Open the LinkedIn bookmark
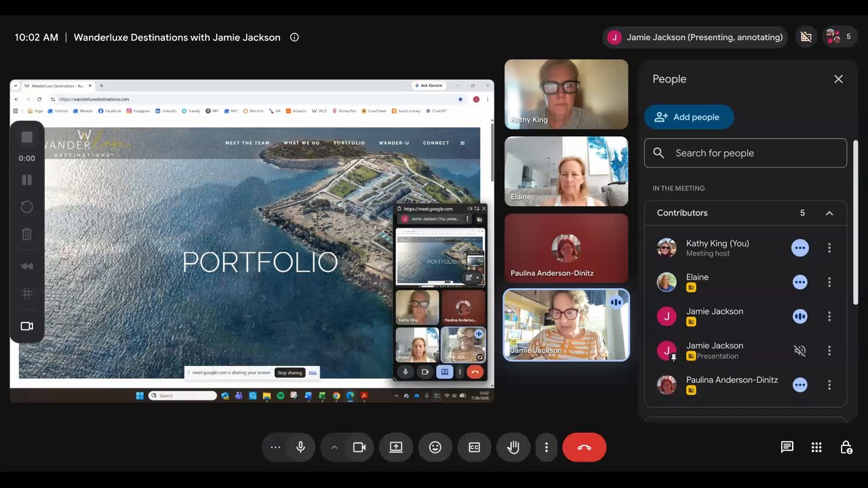This screenshot has width=868, height=488. pyautogui.click(x=166, y=110)
